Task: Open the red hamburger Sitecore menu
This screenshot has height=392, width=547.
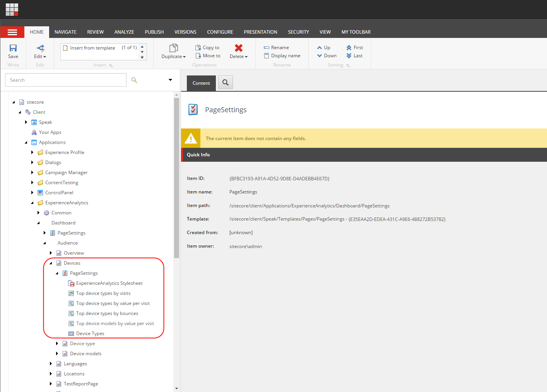Action: [12, 32]
